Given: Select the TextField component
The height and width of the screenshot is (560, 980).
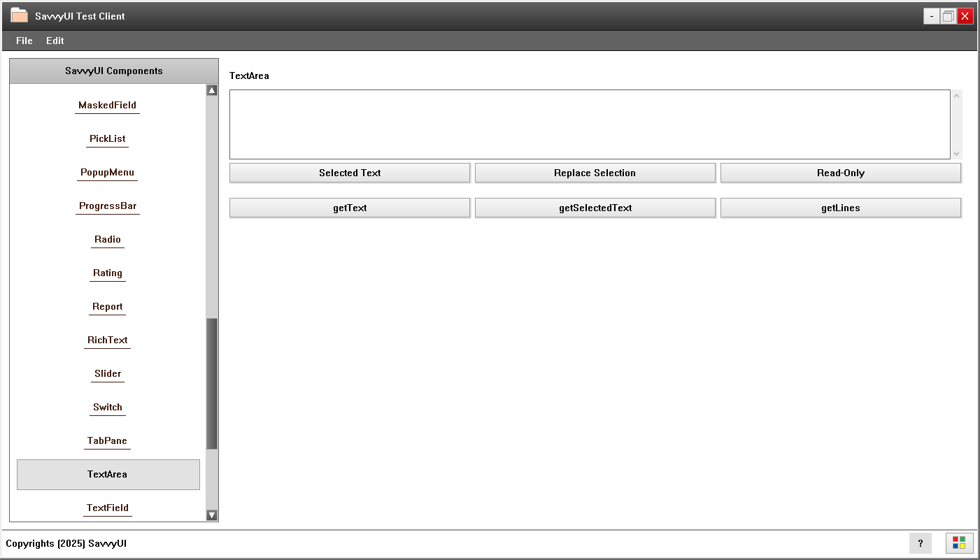Looking at the screenshot, I should point(107,508).
